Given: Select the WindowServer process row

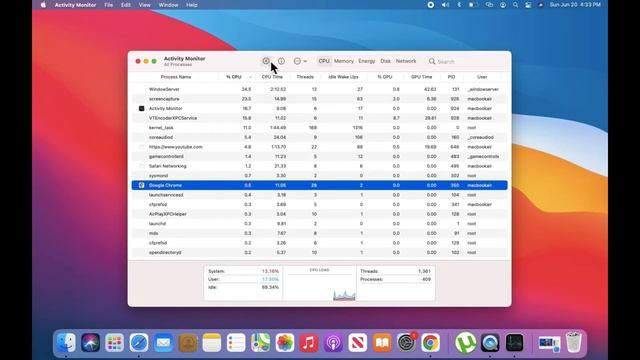Looking at the screenshot, I should pos(320,89).
